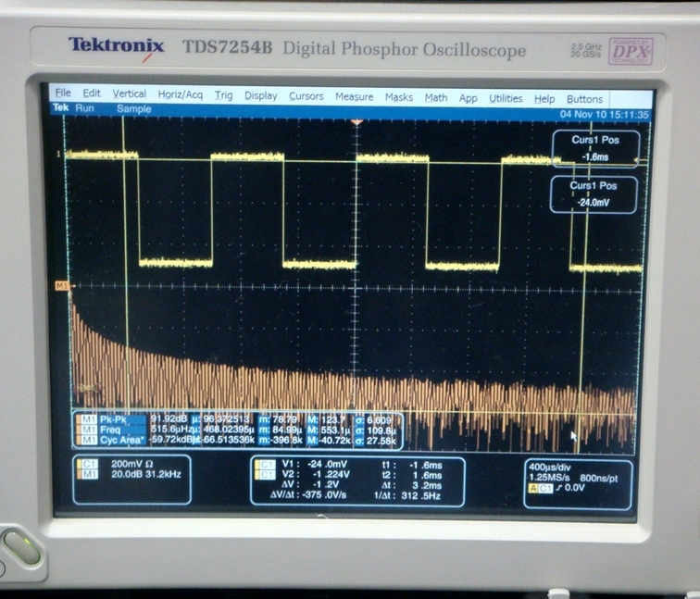Viewport: 700px width, 599px height.
Task: Select the M1 Freq measurement row
Action: click(237, 430)
